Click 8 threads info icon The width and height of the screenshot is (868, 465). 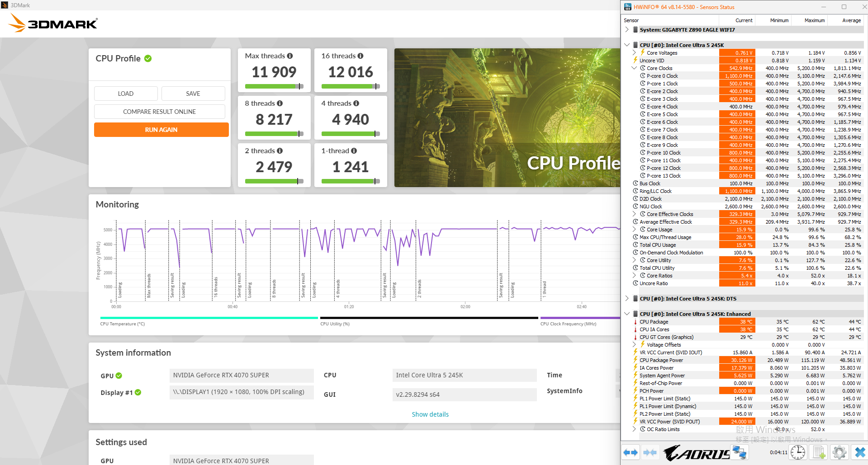[280, 103]
